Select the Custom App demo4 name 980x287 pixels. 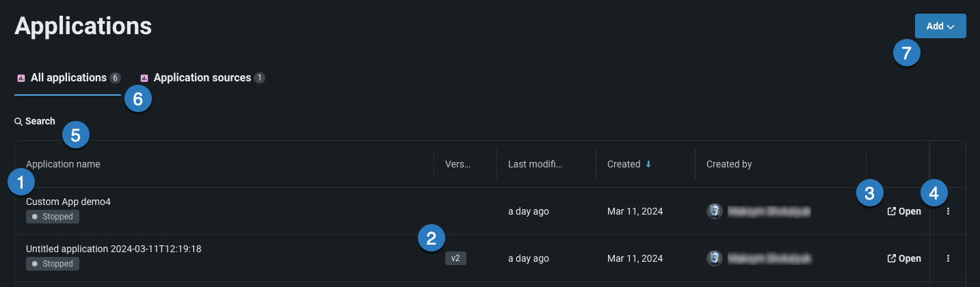pos(68,202)
